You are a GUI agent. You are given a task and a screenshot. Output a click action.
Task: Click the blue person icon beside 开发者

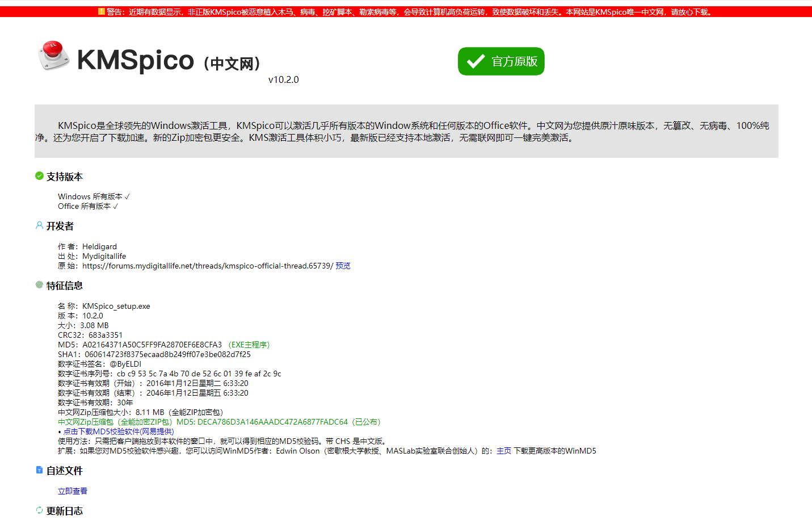coord(38,225)
